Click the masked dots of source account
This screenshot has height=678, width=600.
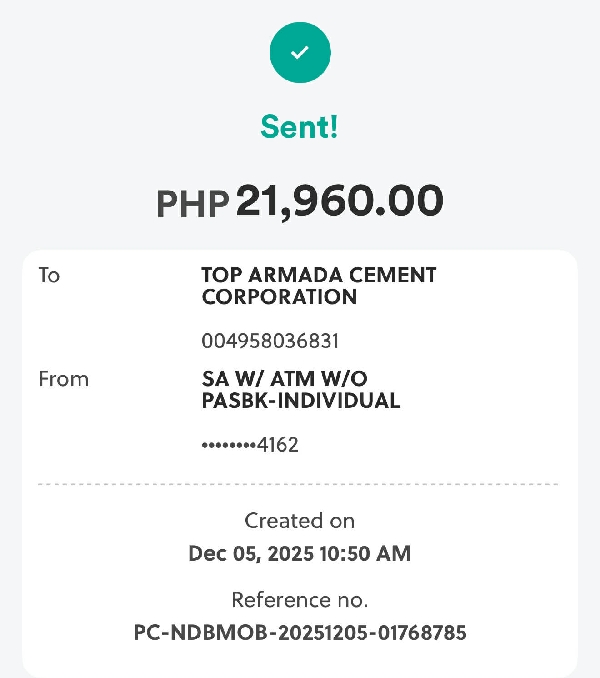[229, 446]
